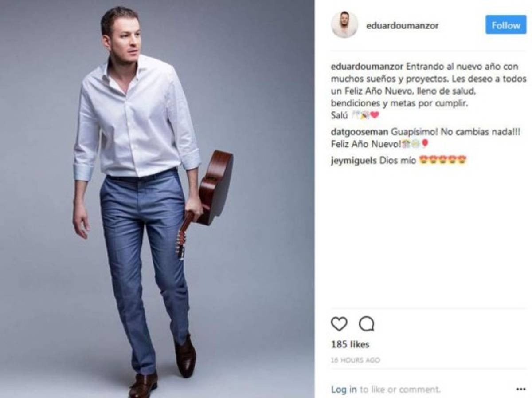Open the three-dot more options menu
Image resolution: width=532 pixels, height=398 pixels.
[x=521, y=390]
